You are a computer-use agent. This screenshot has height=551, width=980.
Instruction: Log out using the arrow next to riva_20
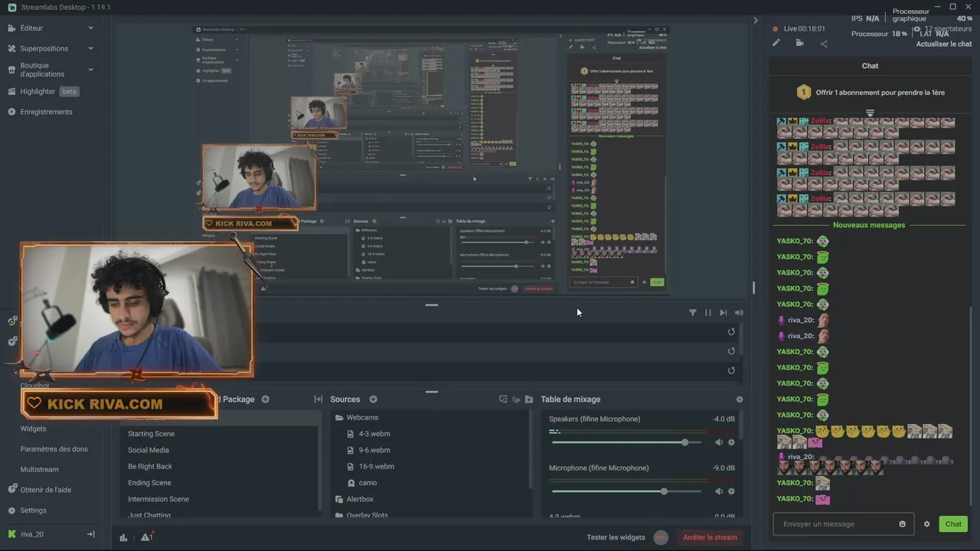90,534
